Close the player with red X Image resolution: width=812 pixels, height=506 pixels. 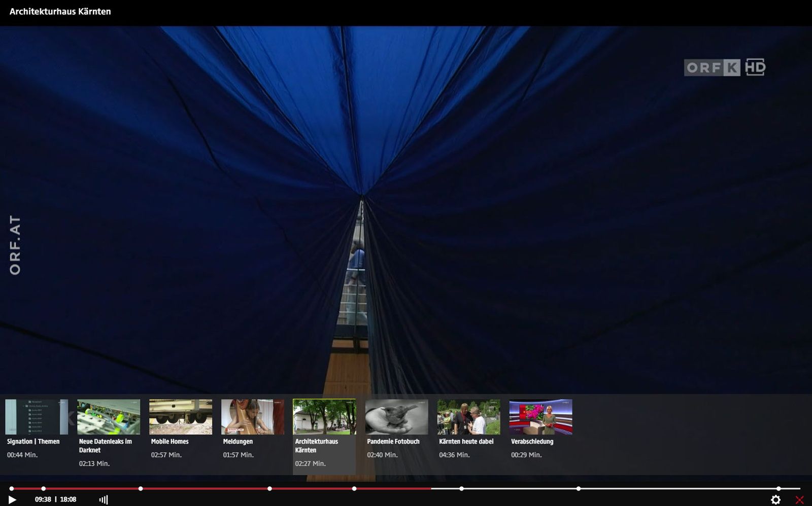tap(799, 499)
